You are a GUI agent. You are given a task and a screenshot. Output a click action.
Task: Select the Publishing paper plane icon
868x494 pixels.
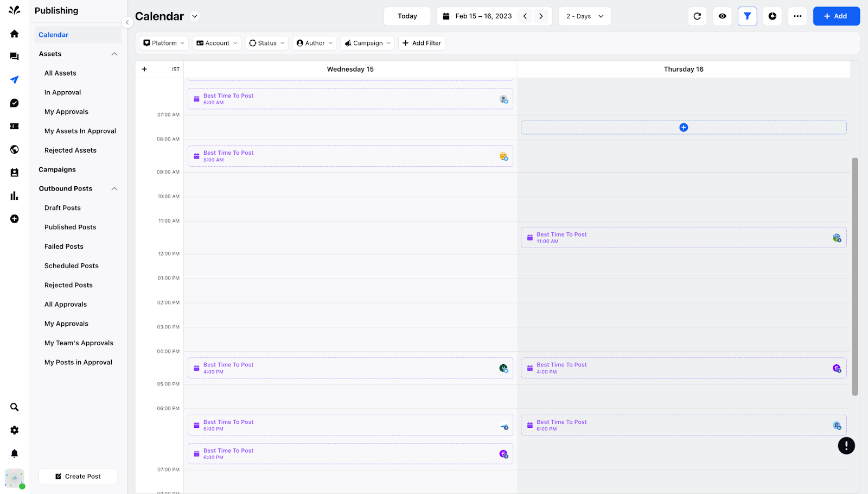click(15, 80)
